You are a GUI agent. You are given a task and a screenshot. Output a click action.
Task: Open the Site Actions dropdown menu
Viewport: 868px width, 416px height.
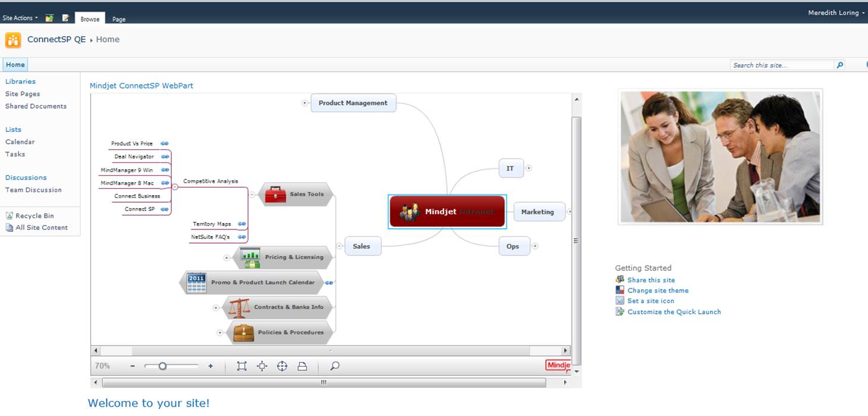click(20, 18)
